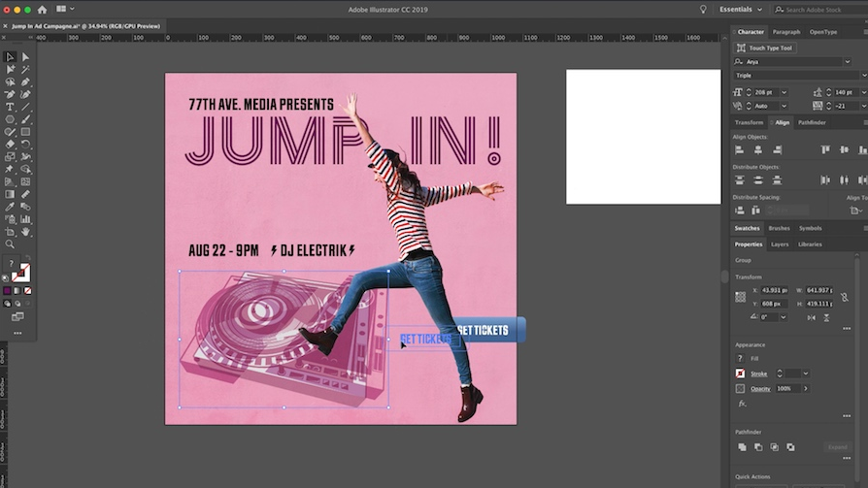Set transform reference point grid
868x488 pixels.
[741, 297]
